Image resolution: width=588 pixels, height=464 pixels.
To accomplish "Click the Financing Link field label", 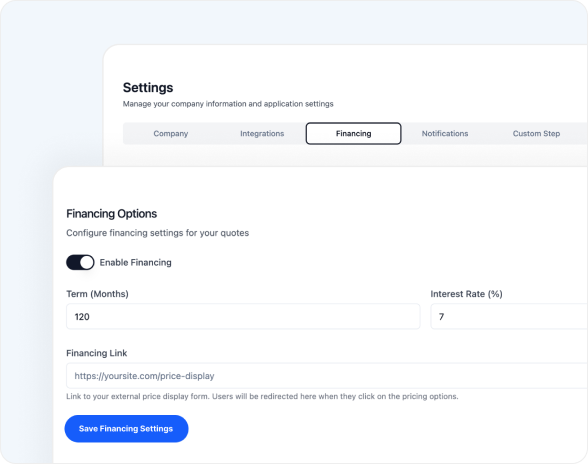I will click(x=97, y=353).
